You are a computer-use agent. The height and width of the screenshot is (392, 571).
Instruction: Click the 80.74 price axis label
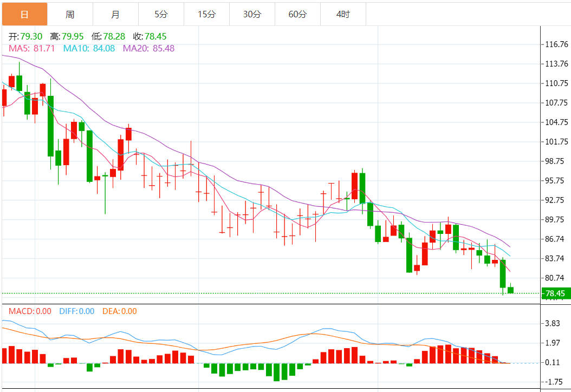click(x=555, y=278)
